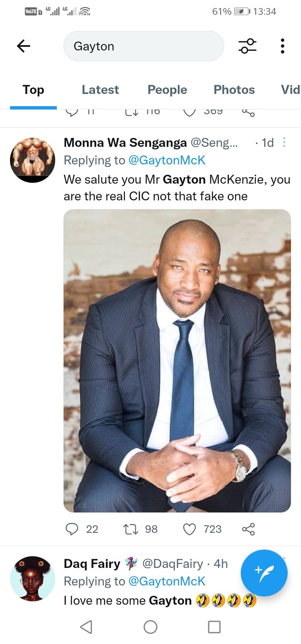This screenshot has width=301, height=644.
Task: Open @GaytonMcK link in Daq Fairy's reply
Action: click(167, 581)
